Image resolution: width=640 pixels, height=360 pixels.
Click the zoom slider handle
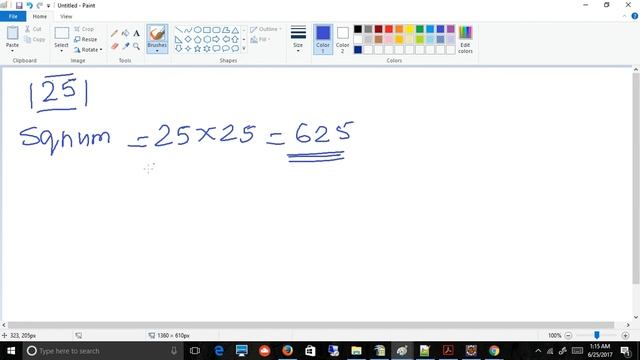(597, 336)
